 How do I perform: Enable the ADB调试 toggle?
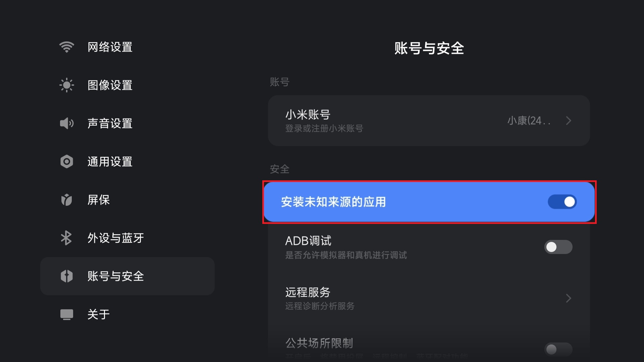(x=558, y=247)
